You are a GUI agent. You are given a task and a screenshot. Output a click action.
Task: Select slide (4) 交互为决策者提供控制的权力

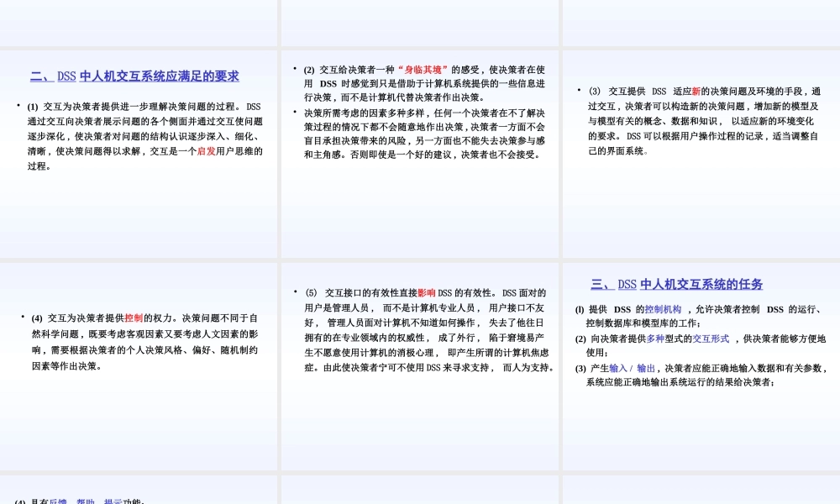coord(139,366)
